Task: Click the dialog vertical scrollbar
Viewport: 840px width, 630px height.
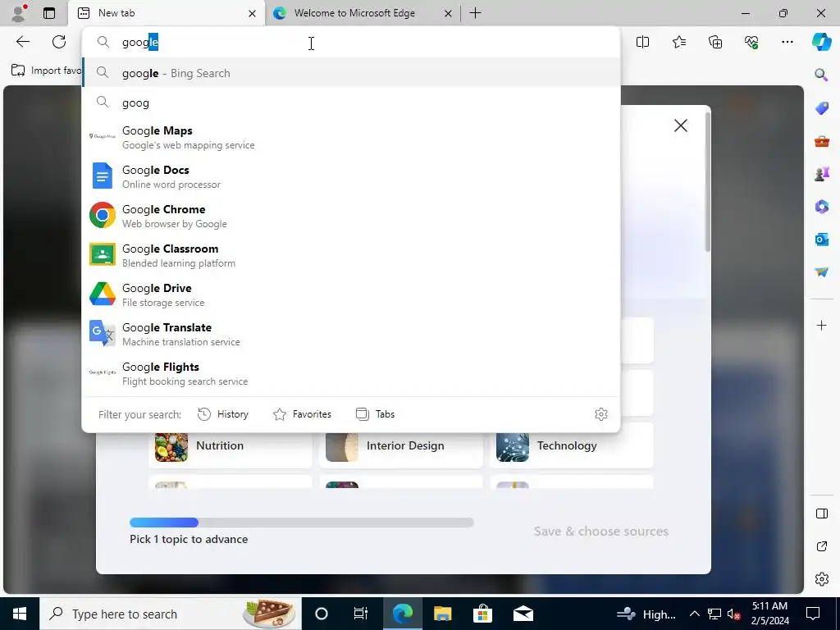Action: pos(708,182)
